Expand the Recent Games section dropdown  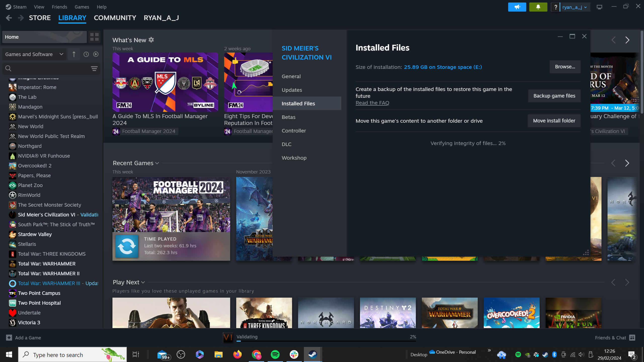point(157,163)
